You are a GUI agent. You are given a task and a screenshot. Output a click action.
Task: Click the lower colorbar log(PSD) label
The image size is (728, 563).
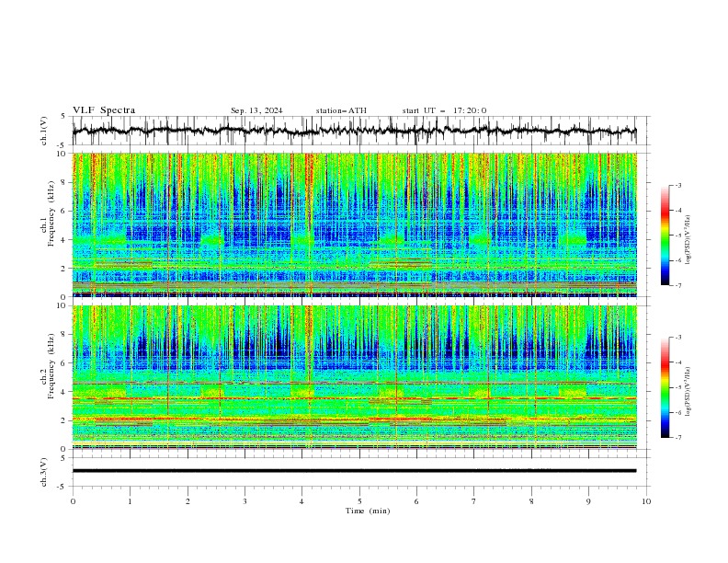[x=688, y=391]
